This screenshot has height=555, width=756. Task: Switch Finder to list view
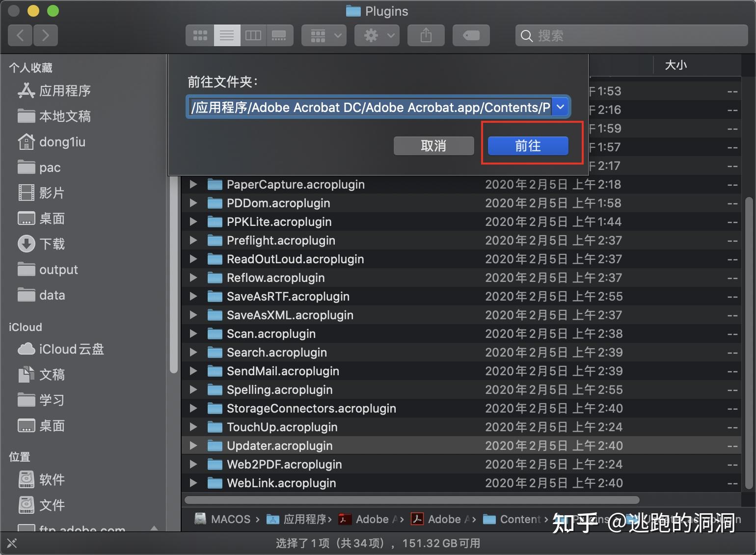[227, 35]
